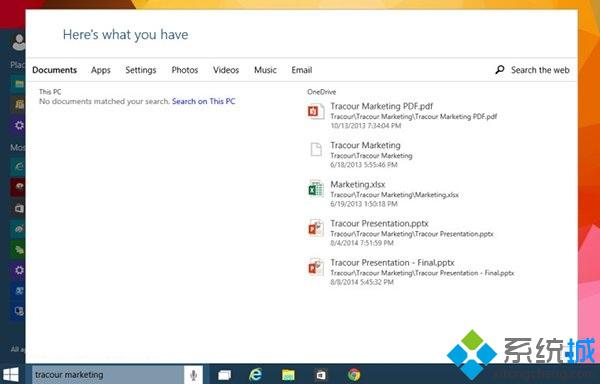600x384 pixels.
Task: Click the Excel icon for Marketing.xlsx
Action: click(x=316, y=189)
